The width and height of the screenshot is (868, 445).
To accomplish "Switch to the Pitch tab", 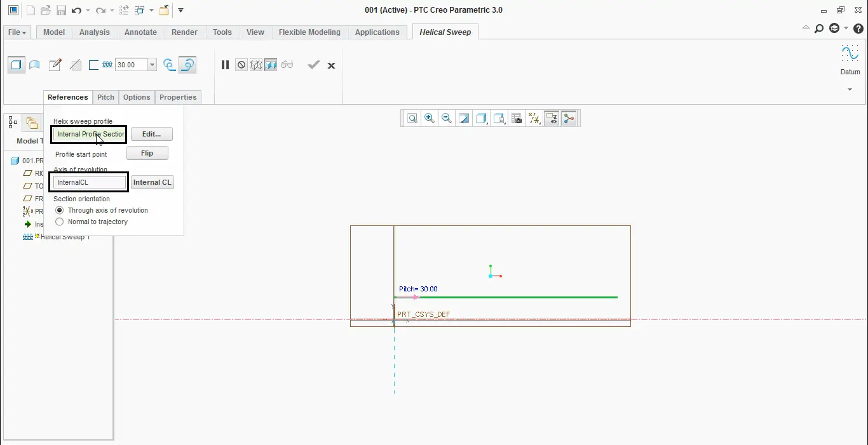I will tap(105, 97).
